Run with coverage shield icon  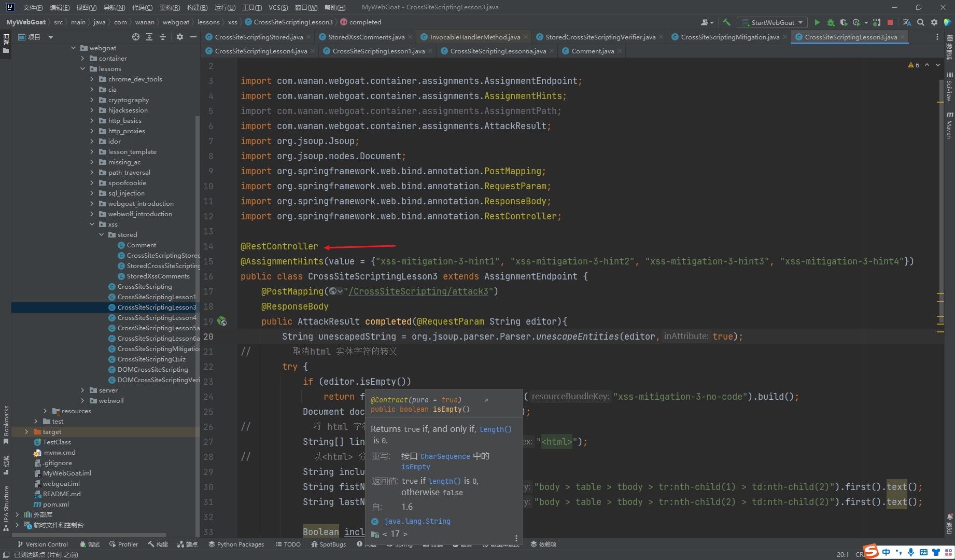(844, 22)
